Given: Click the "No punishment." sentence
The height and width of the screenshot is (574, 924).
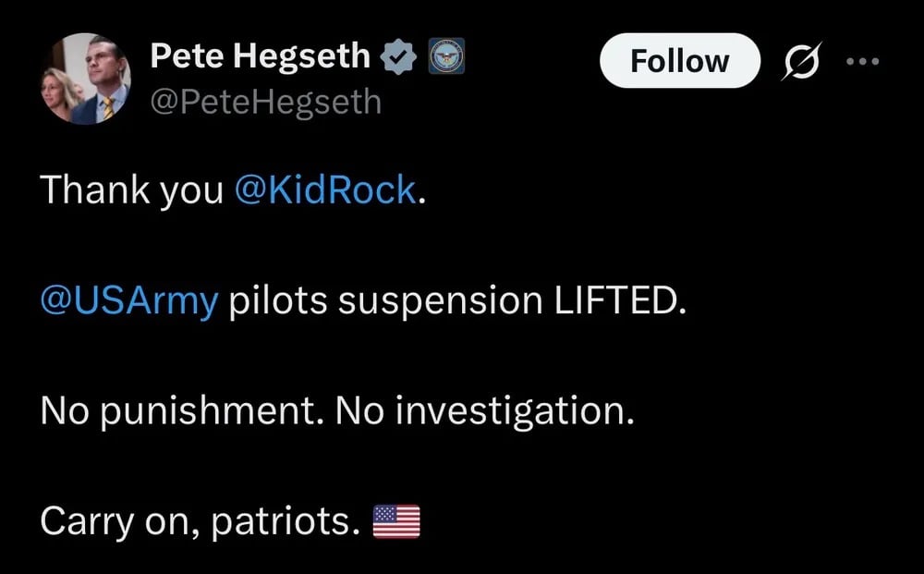Looking at the screenshot, I should pyautogui.click(x=180, y=411).
